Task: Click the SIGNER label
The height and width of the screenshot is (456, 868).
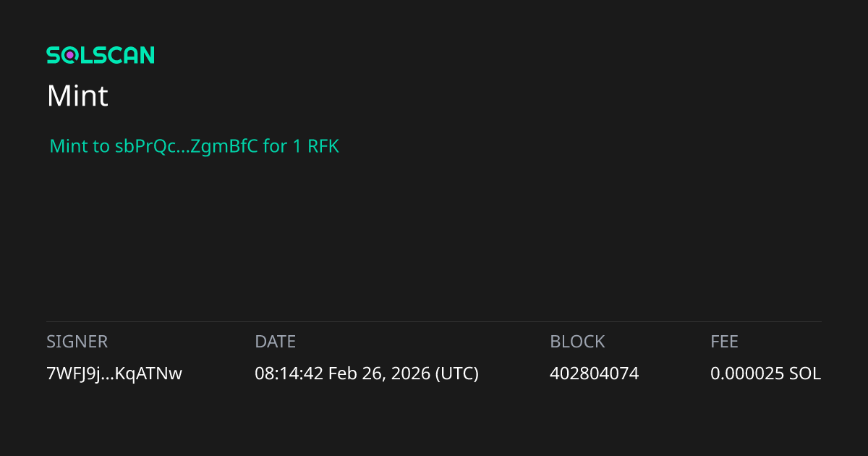Action: [x=77, y=342]
